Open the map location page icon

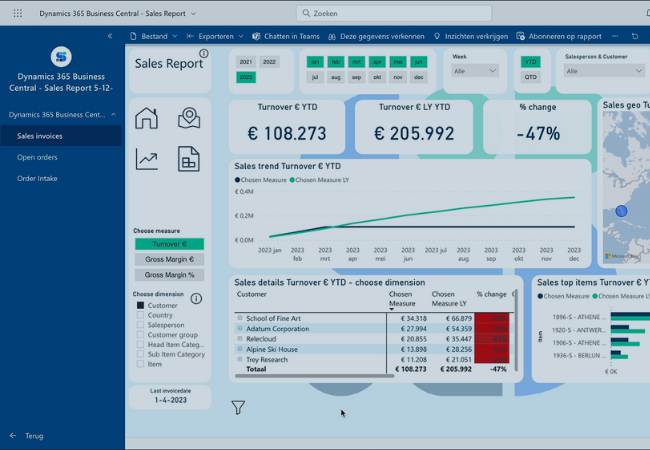point(189,118)
